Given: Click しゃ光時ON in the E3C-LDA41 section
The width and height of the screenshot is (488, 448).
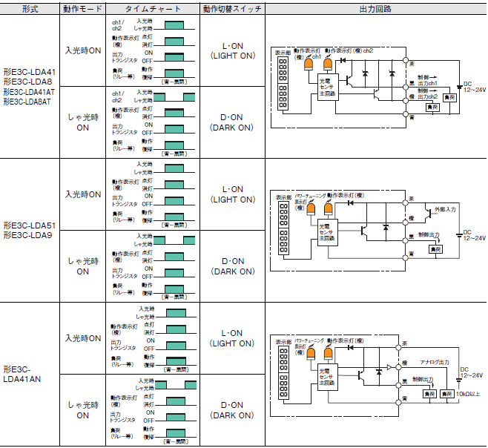Looking at the screenshot, I should [x=83, y=122].
